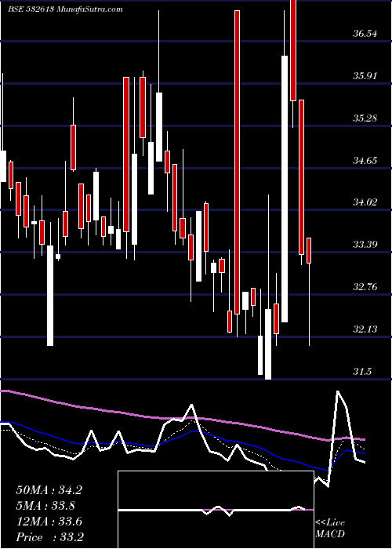
Task: Click the 32.76 price axis label
Action: (x=365, y=287)
